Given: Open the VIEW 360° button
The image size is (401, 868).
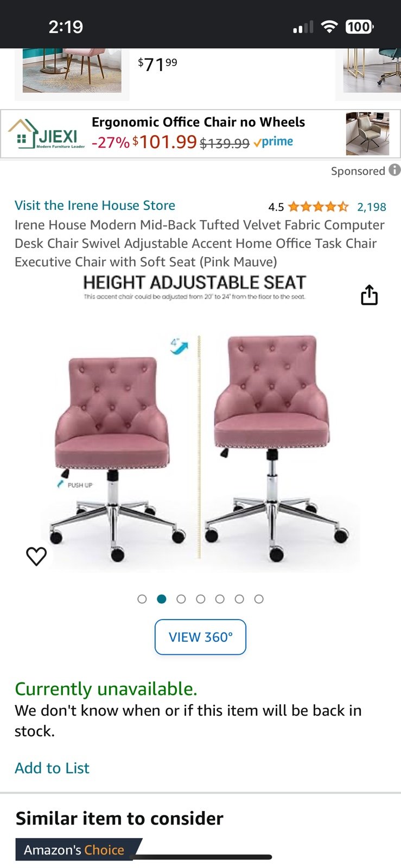Looking at the screenshot, I should 200,637.
